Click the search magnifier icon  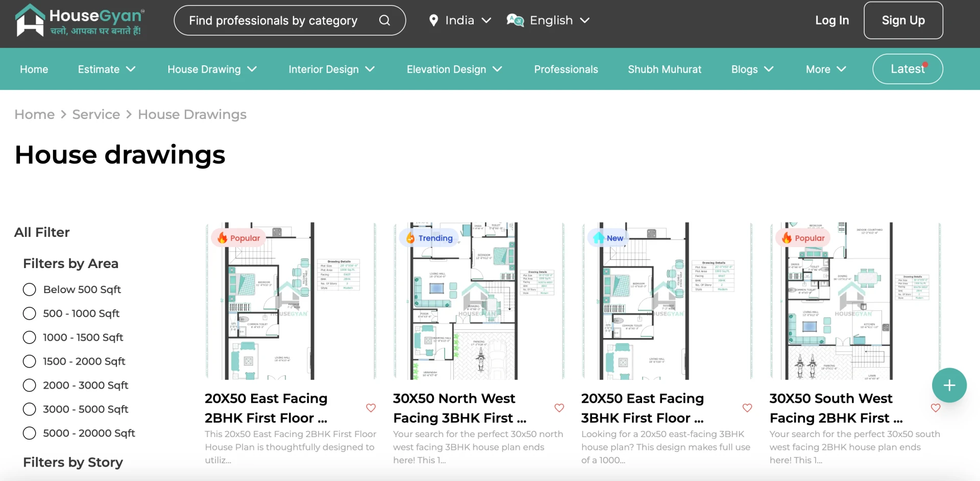click(384, 20)
